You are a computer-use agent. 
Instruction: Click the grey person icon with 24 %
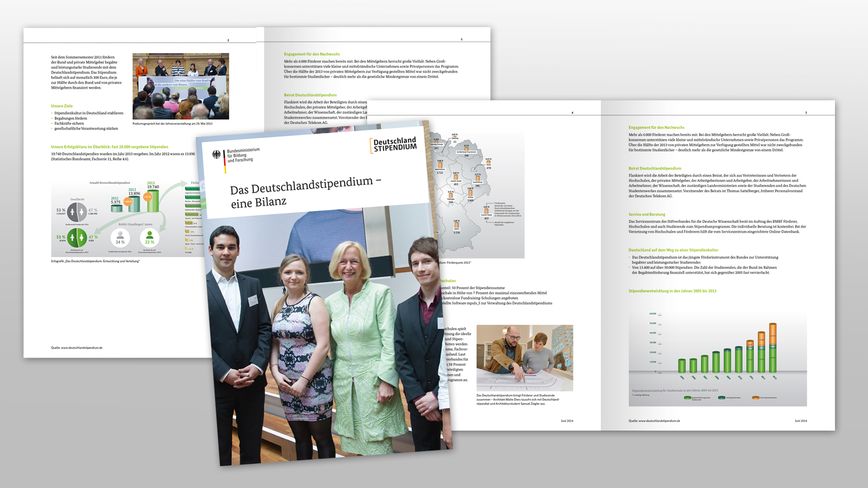[120, 238]
